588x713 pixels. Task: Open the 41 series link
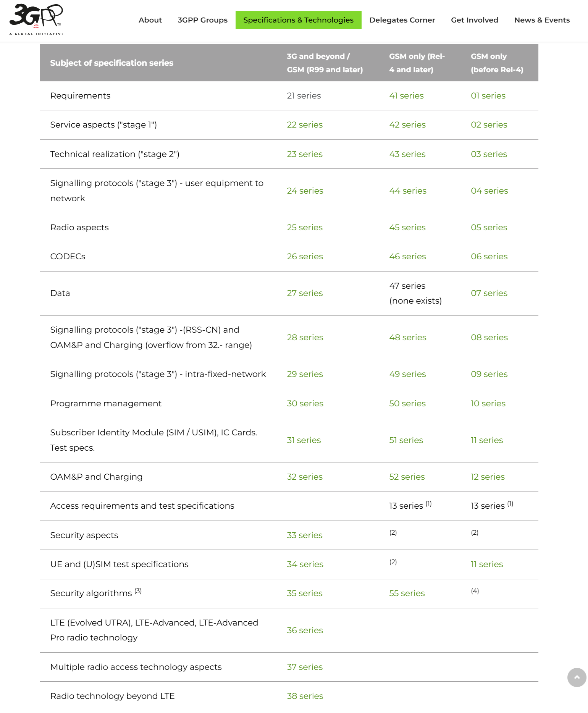pyautogui.click(x=406, y=96)
